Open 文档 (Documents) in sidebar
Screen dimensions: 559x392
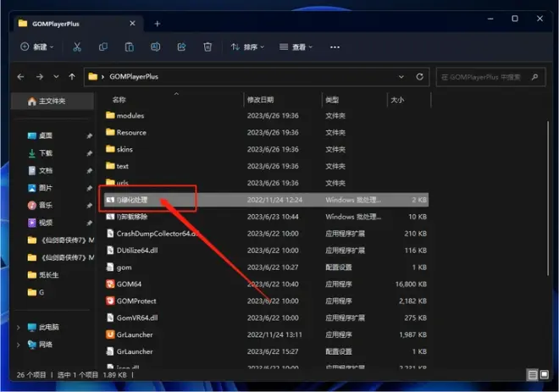46,171
